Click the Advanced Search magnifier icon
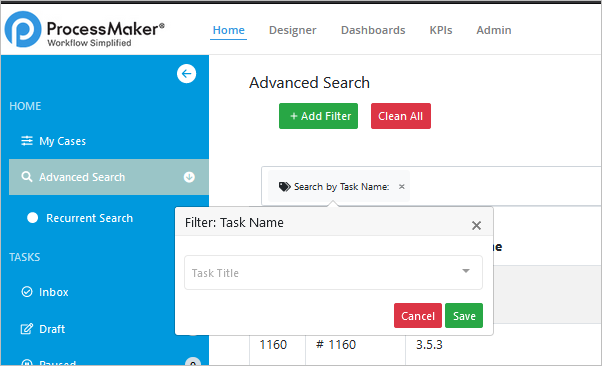 click(x=26, y=177)
